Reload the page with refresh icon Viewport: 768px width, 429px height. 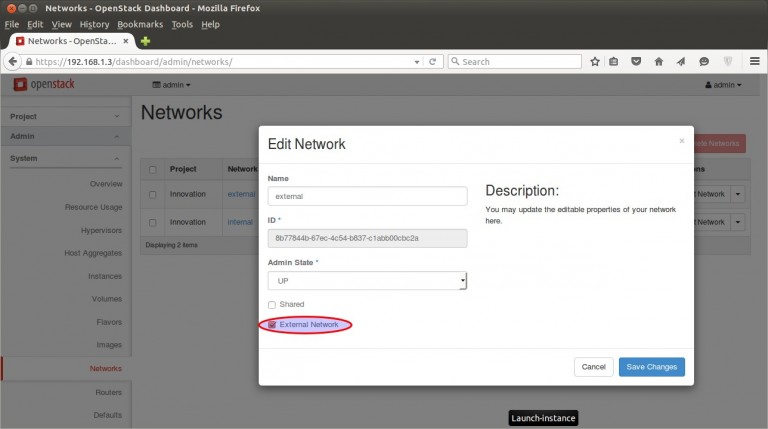point(432,61)
